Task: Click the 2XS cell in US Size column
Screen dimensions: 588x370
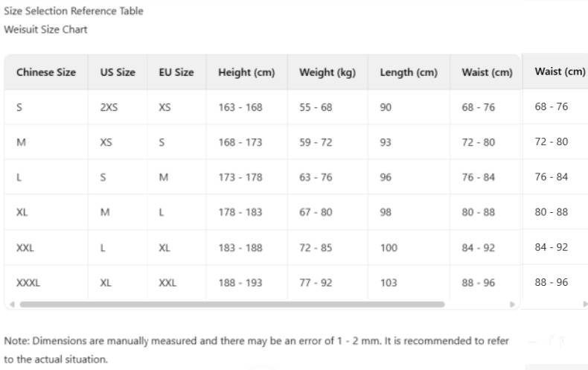Action: pos(109,107)
